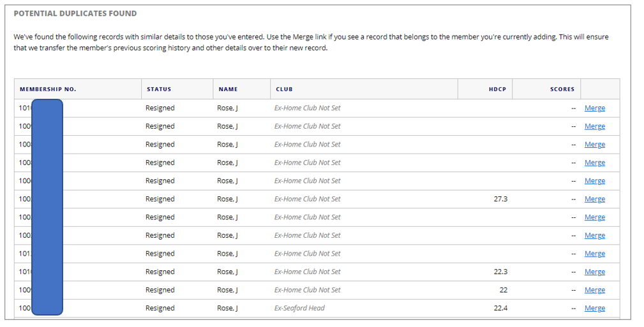Select Merge in the eighth table row
644x327 pixels.
(594, 235)
